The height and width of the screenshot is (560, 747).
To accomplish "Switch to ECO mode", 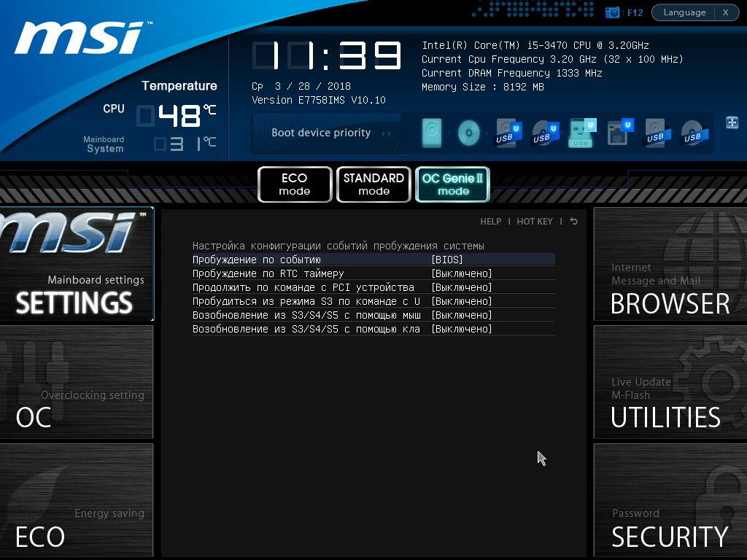I will (x=295, y=184).
